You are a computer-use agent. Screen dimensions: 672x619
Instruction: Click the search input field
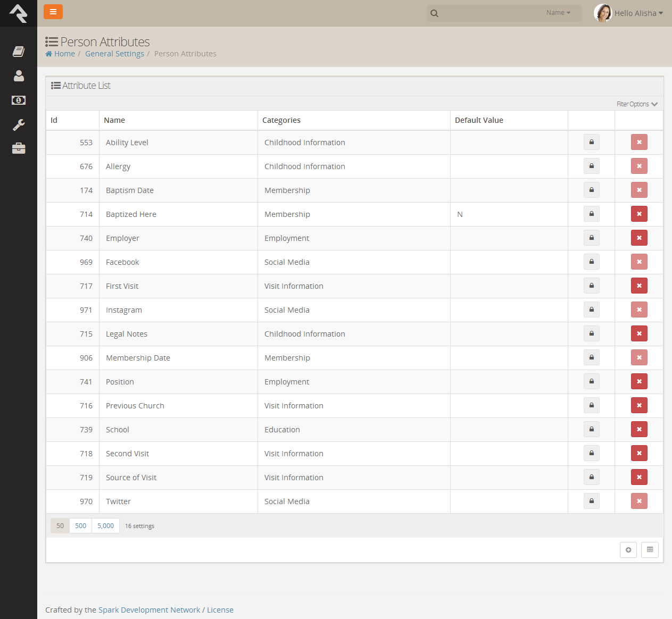tap(490, 13)
